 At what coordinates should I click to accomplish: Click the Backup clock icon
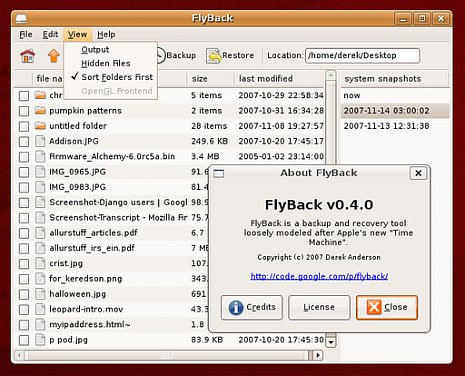click(x=160, y=55)
